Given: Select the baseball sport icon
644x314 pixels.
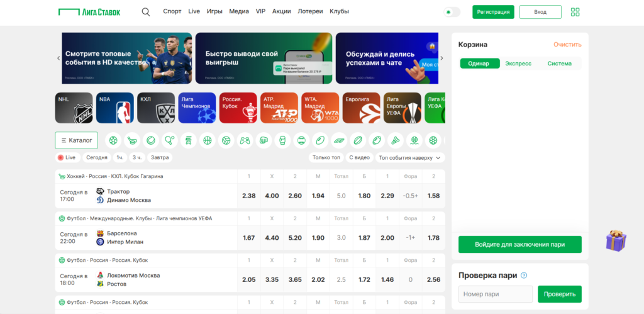Looking at the screenshot, I should pyautogui.click(x=301, y=140).
